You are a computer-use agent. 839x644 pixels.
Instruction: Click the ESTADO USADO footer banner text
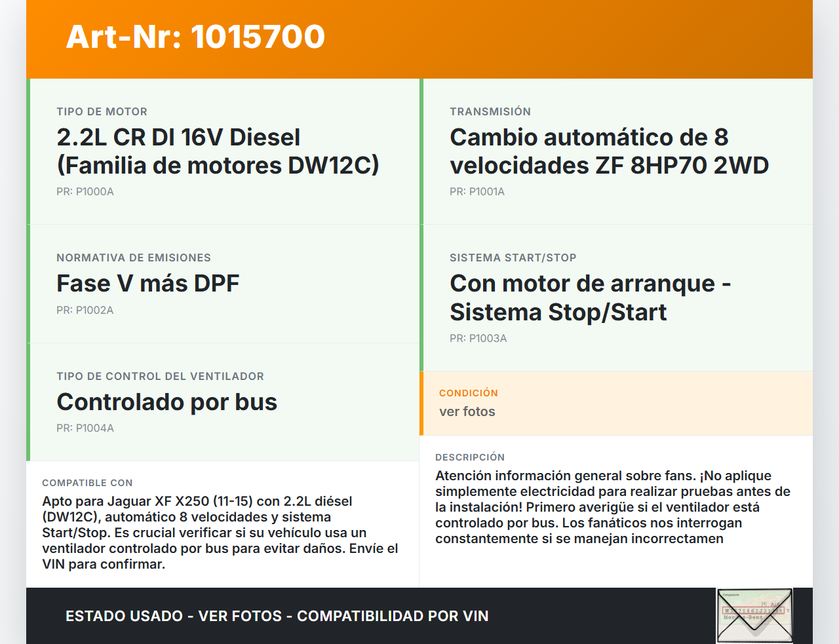[x=277, y=616]
